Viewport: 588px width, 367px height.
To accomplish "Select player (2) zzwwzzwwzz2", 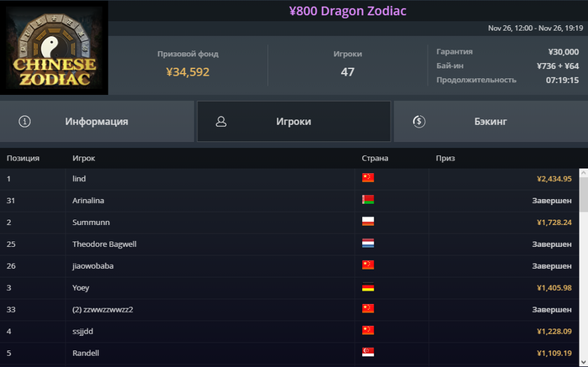I will click(102, 310).
